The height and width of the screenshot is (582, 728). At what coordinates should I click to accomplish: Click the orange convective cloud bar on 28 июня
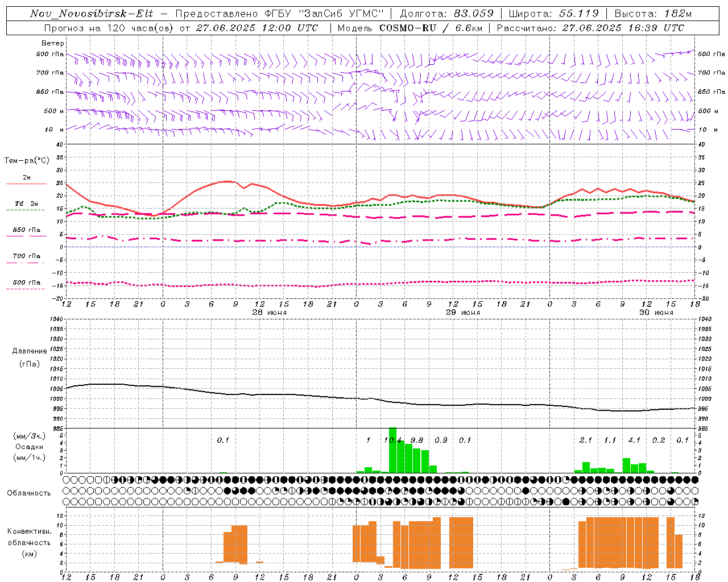coord(235,544)
